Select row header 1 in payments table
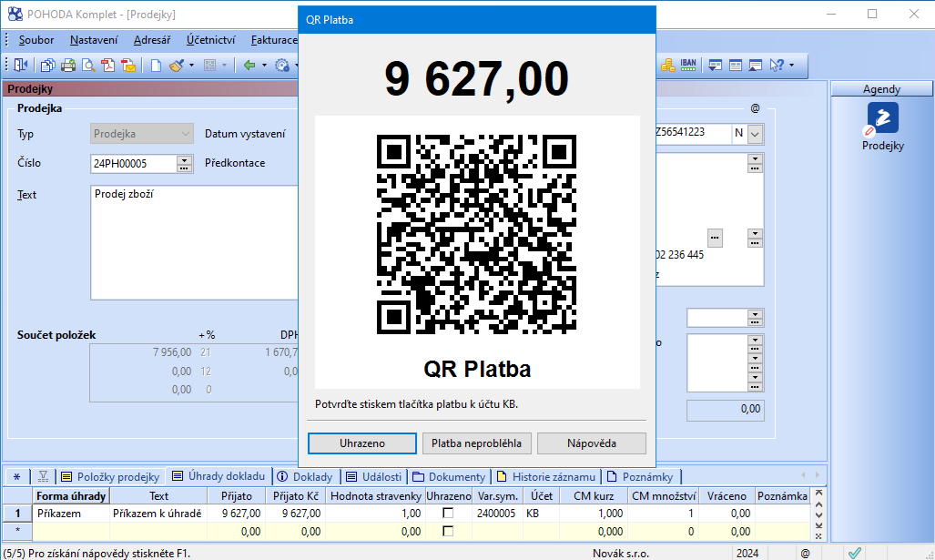The image size is (935, 560). click(x=17, y=513)
